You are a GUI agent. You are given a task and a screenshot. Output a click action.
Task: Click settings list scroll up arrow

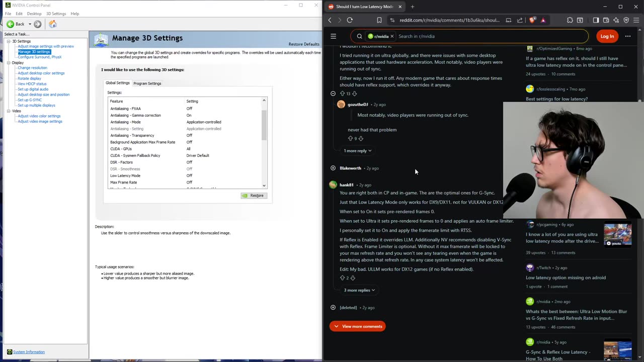[x=264, y=101]
